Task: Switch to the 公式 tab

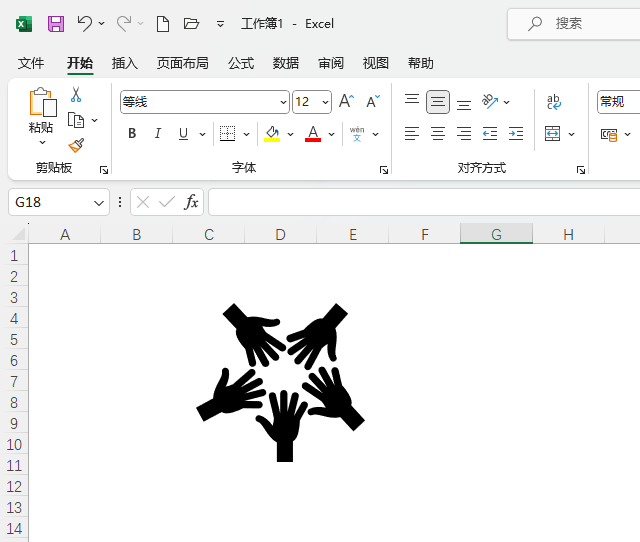Action: pos(241,63)
